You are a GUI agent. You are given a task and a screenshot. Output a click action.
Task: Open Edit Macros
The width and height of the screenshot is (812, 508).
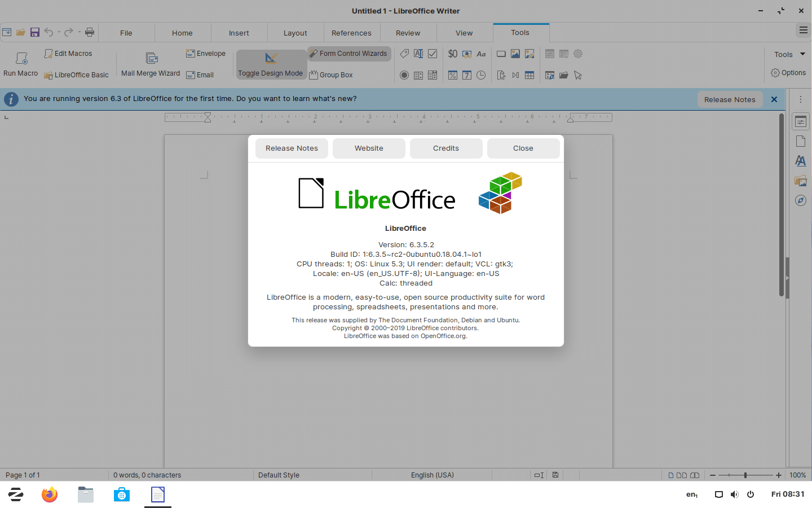[68, 54]
